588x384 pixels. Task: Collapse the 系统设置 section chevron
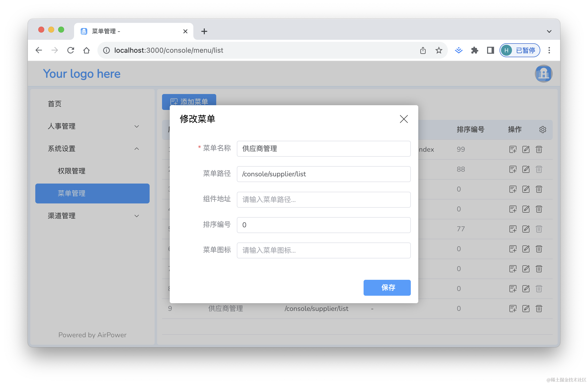[137, 148]
